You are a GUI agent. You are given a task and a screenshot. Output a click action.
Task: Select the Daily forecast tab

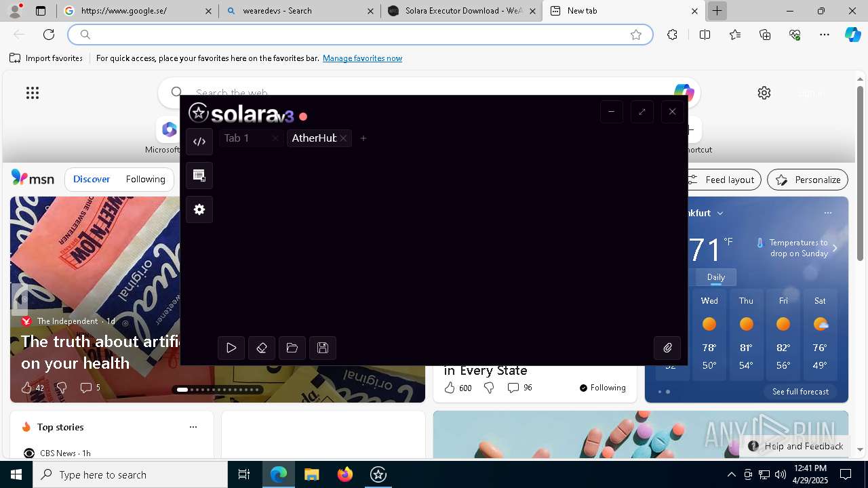tap(716, 277)
